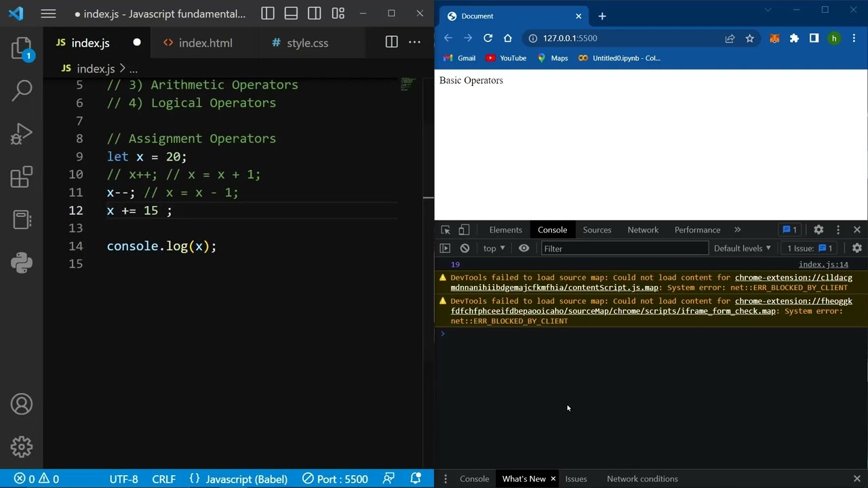Click Port : 5500 Live Server status
868x488 pixels.
[x=335, y=479]
